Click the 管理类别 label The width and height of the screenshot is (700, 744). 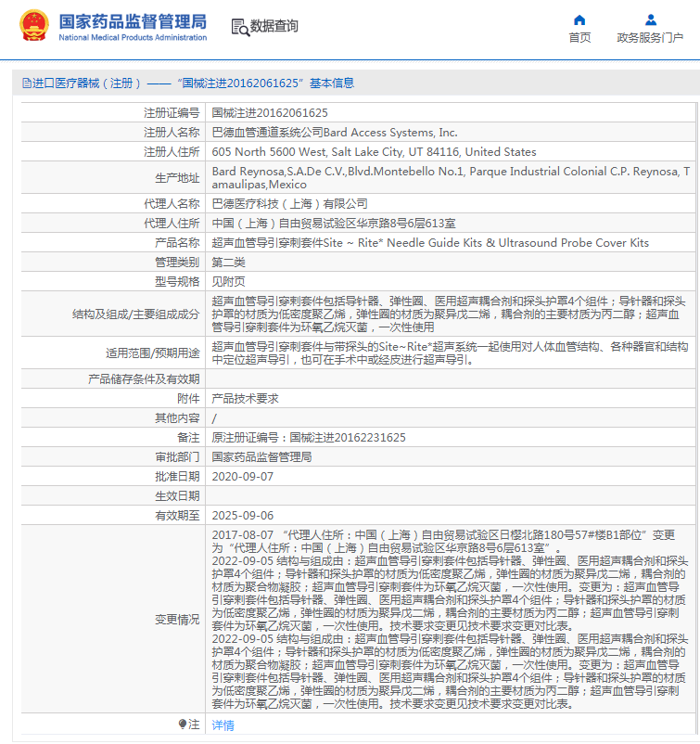coord(177,263)
